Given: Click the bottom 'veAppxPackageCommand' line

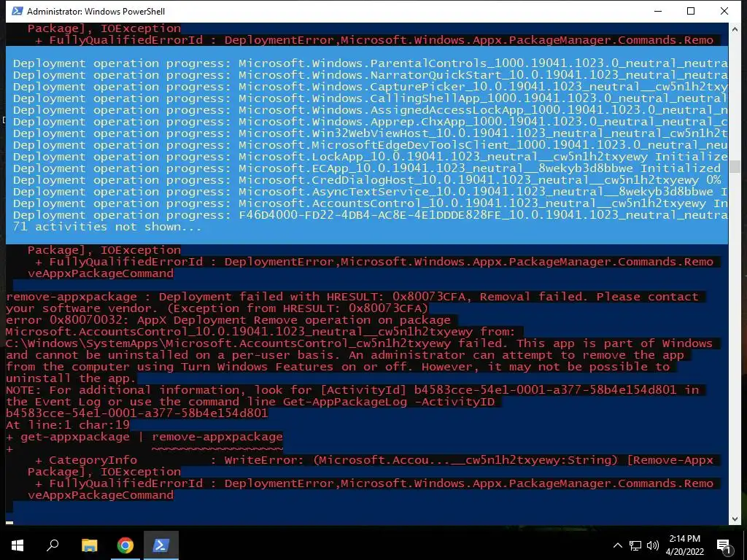Looking at the screenshot, I should pos(101,495).
